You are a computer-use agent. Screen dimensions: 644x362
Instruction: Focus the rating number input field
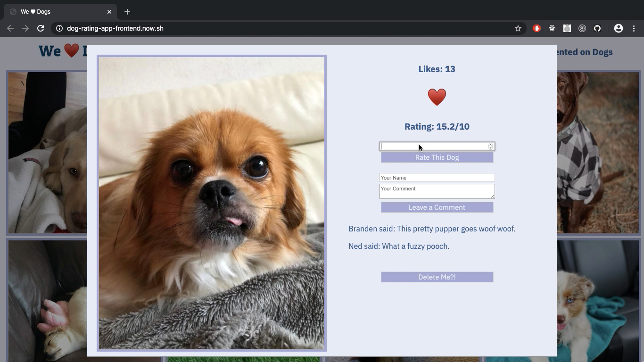click(x=437, y=147)
